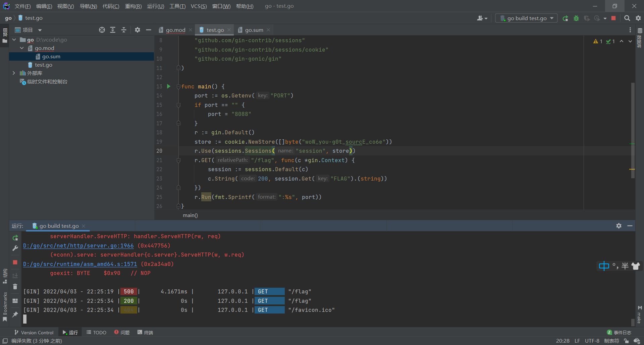Viewport: 644px width, 345px height.
Task: Expand the 外部库 node
Action: point(14,73)
